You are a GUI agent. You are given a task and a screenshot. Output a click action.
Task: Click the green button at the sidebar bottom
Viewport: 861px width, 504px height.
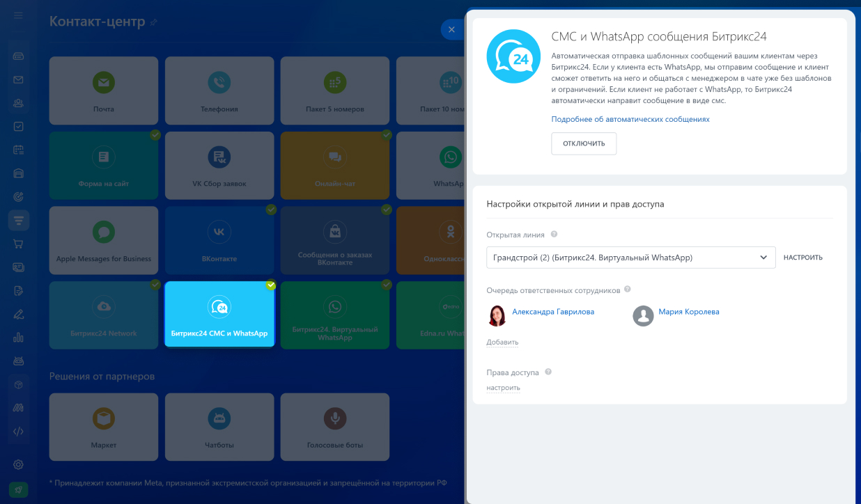click(x=18, y=490)
